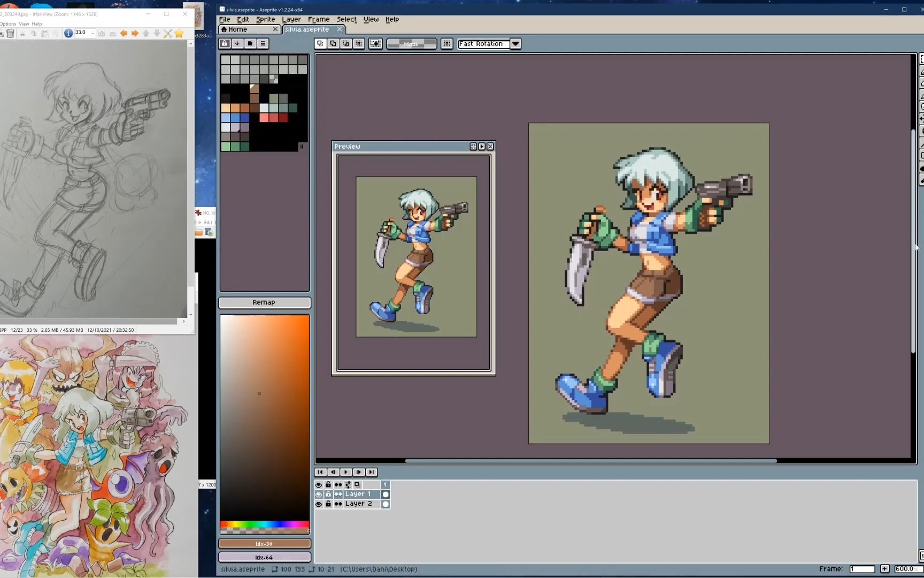This screenshot has width=924, height=578.
Task: Jump to the first frame
Action: coord(320,472)
